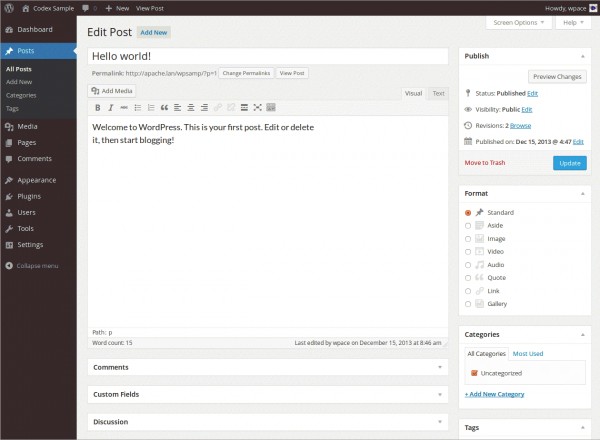Viewport: 600px width, 440px height.
Task: Select the Gallery post format
Action: (468, 304)
